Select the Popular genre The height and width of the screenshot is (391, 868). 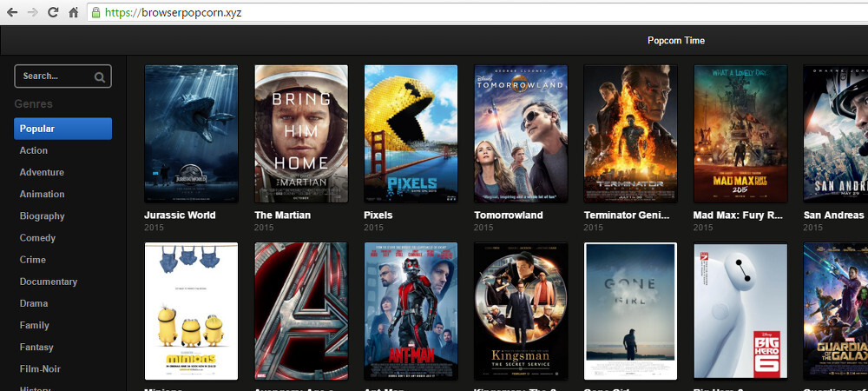click(x=62, y=129)
